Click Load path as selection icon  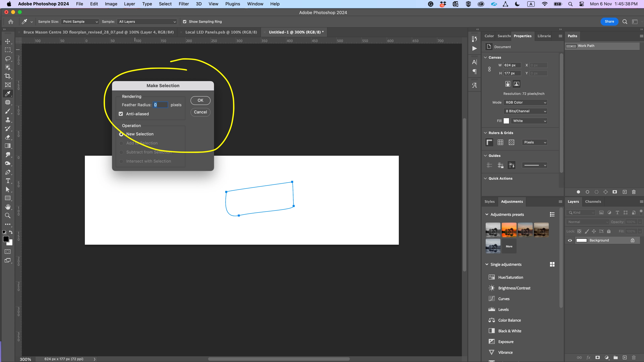pos(597,192)
